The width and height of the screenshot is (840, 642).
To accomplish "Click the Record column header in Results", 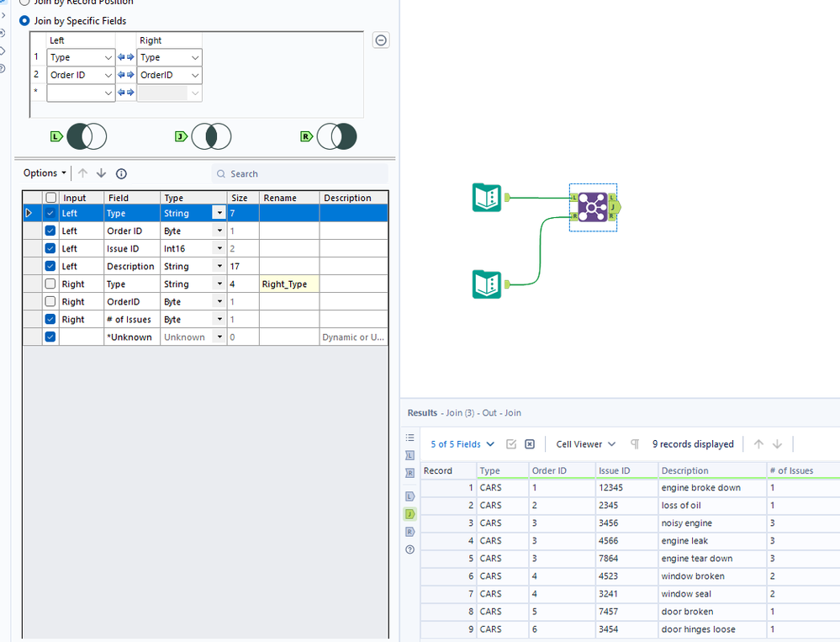I will coord(448,470).
